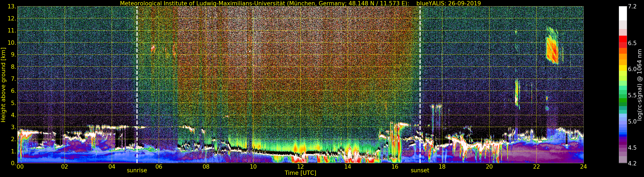This screenshot has height=177, width=644.
Task: Click colorbar value '6.0'
Action: point(632,69)
